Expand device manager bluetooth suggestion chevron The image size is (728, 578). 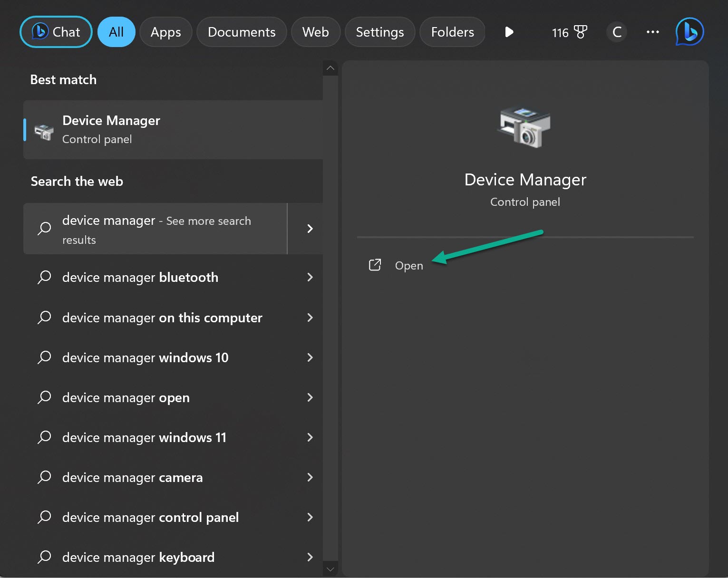pyautogui.click(x=310, y=277)
